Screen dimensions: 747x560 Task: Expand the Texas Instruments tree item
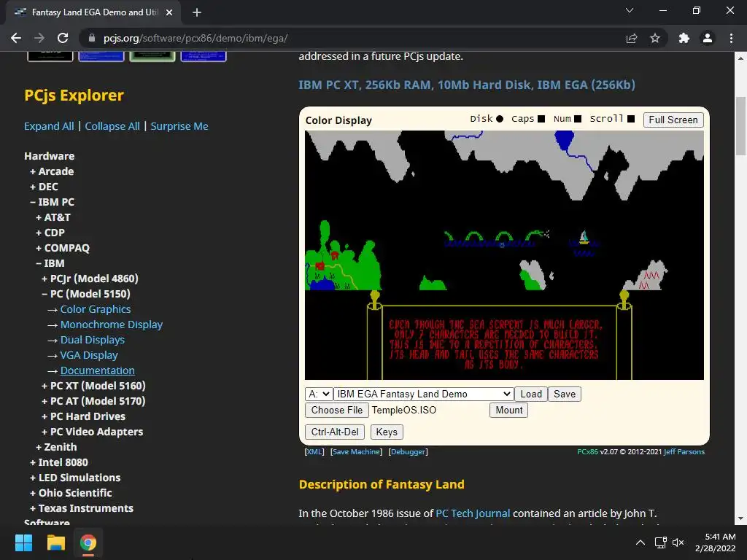(x=82, y=508)
